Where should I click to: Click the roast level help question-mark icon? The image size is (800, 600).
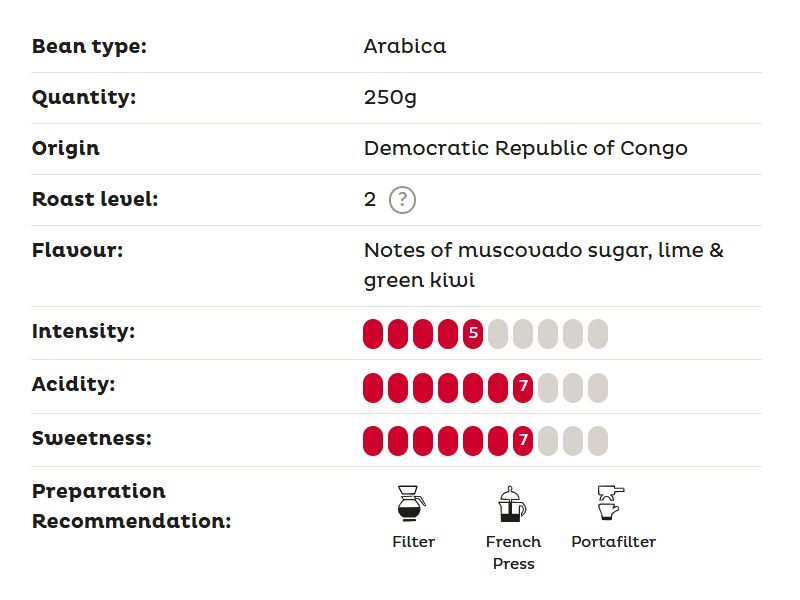[402, 200]
